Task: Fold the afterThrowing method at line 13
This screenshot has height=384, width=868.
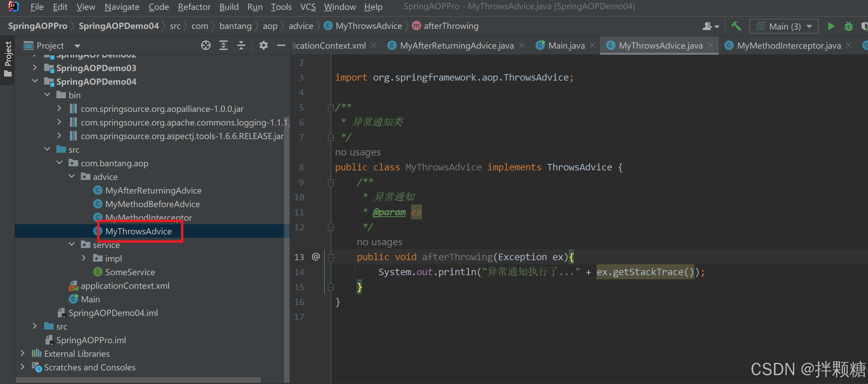Action: (331, 257)
